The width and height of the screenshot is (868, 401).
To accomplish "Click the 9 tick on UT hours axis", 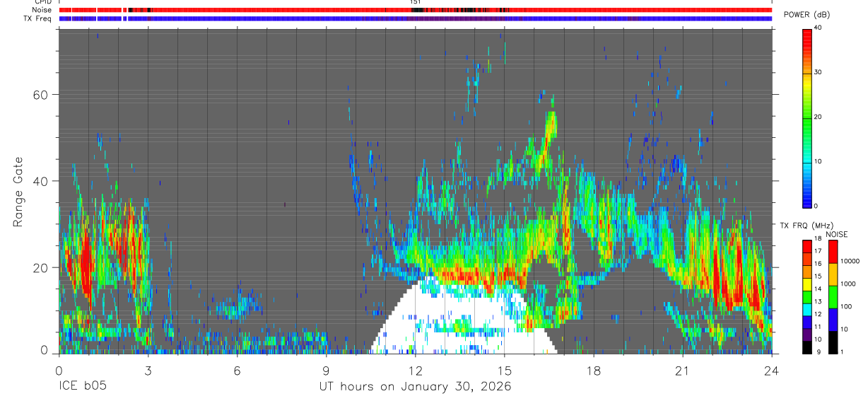I will pyautogui.click(x=326, y=371).
